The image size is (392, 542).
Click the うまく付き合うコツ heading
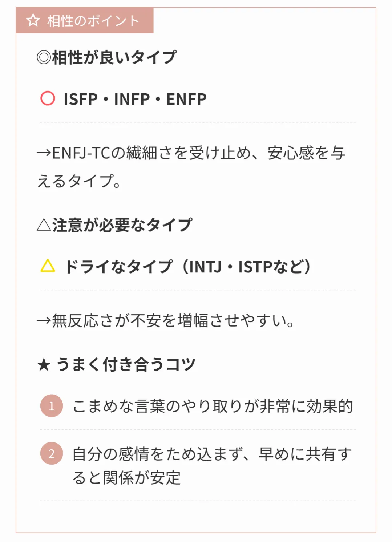coord(126,364)
